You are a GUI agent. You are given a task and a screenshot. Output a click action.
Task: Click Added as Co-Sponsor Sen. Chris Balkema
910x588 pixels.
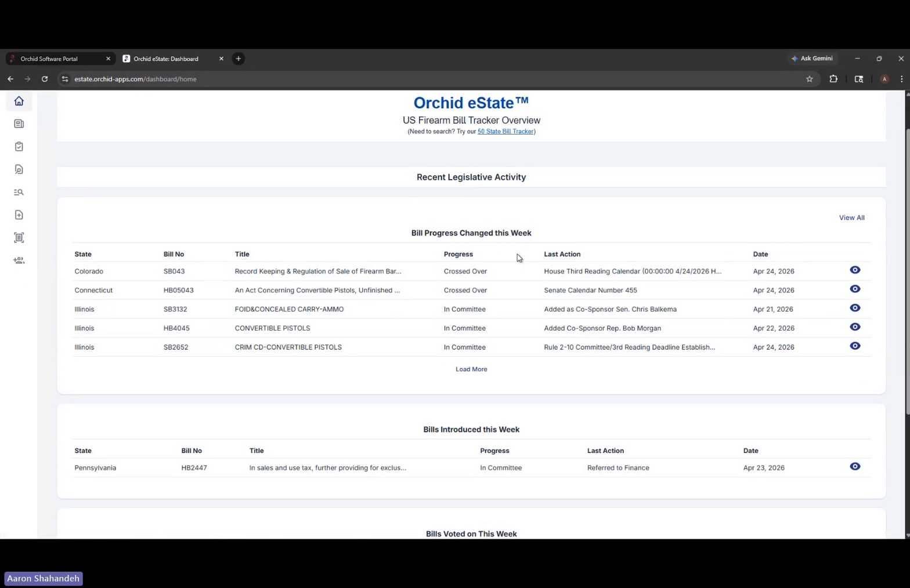click(610, 310)
